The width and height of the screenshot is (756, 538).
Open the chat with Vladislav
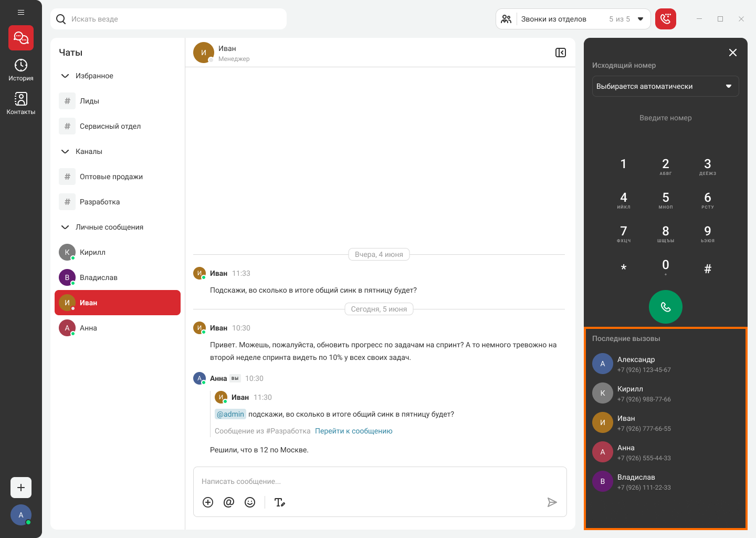[x=99, y=277]
